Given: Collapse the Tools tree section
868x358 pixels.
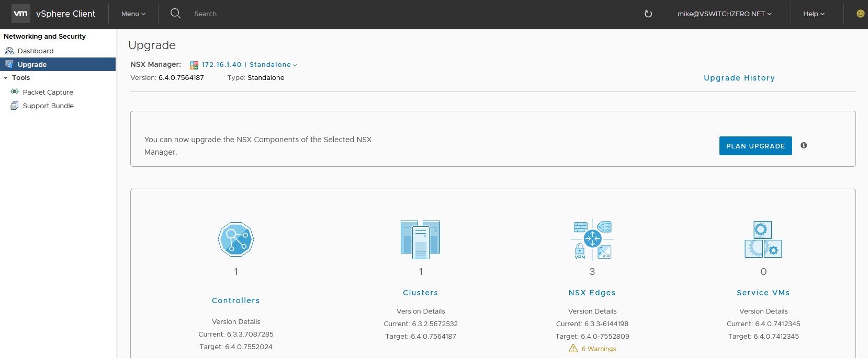Looking at the screenshot, I should click(6, 78).
